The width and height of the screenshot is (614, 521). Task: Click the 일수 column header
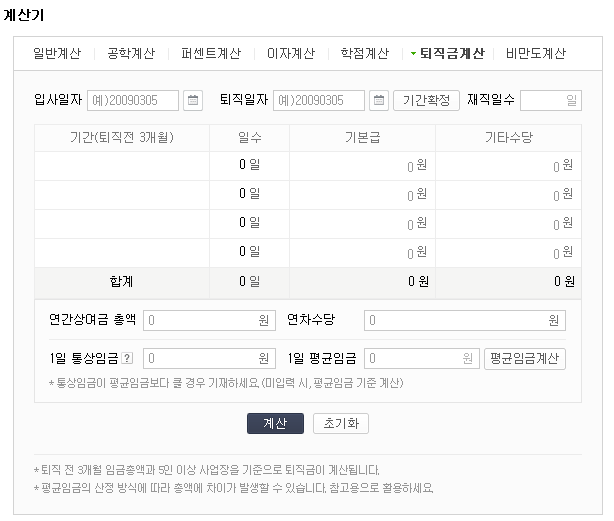pos(249,138)
